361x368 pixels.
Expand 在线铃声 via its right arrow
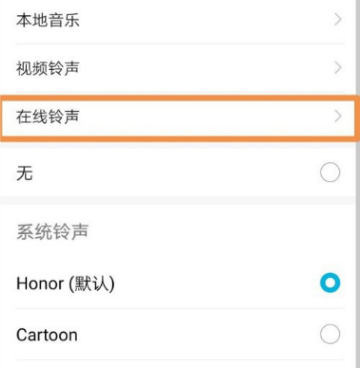coord(338,117)
